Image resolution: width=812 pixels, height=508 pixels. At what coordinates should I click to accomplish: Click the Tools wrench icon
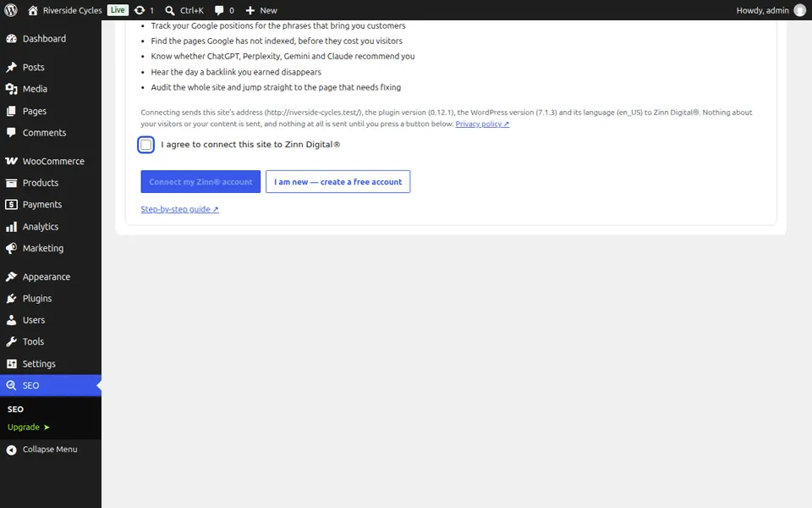pos(11,341)
